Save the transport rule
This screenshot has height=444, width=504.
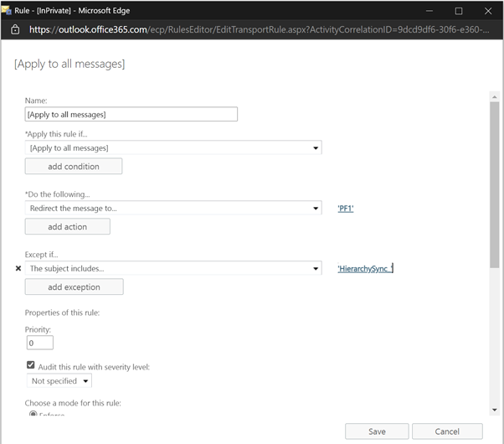point(377,431)
